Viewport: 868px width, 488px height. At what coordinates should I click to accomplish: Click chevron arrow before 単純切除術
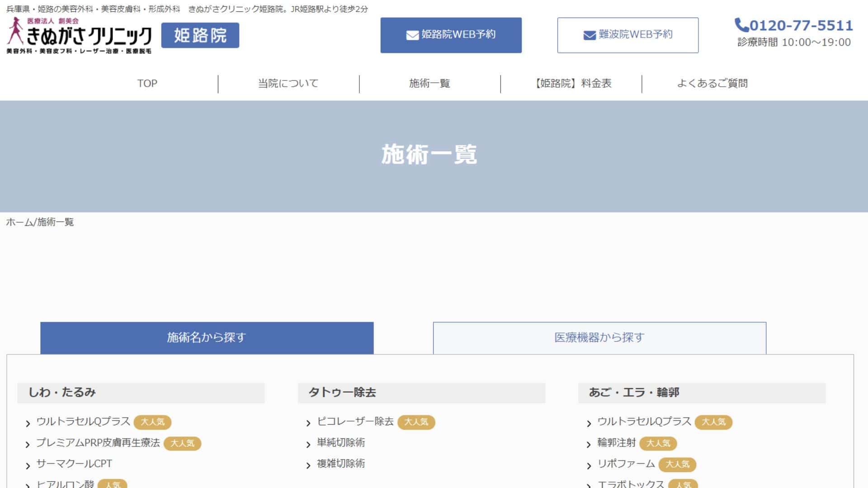tap(308, 445)
